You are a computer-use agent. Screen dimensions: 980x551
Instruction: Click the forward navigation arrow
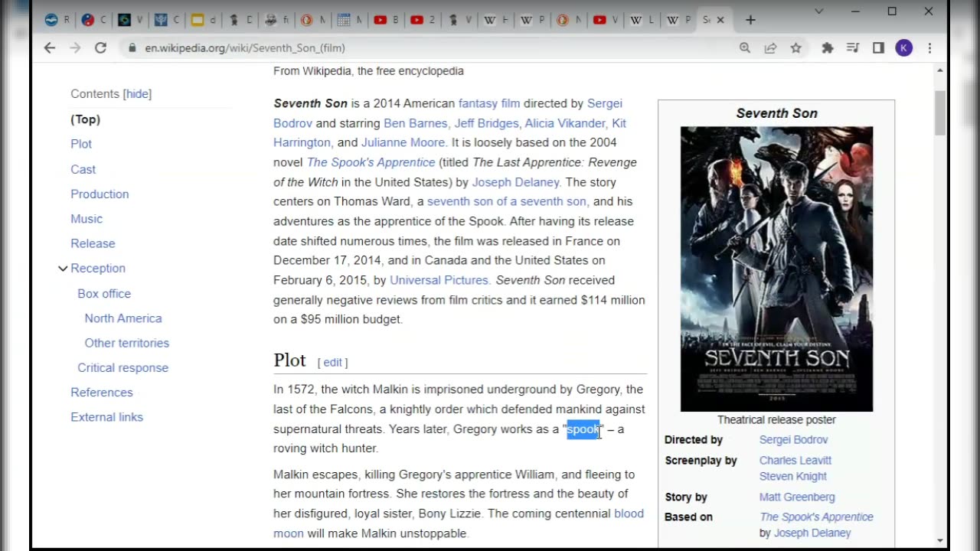point(75,47)
